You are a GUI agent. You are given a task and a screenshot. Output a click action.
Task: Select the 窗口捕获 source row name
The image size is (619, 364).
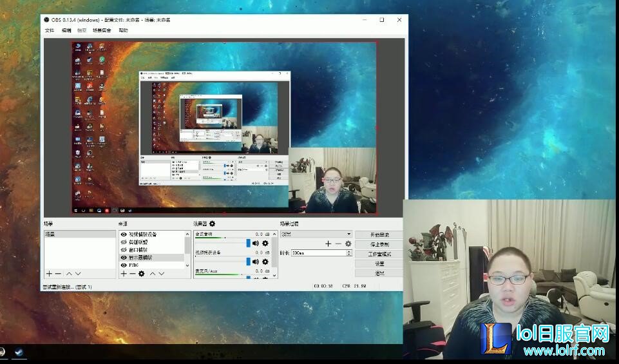click(138, 249)
